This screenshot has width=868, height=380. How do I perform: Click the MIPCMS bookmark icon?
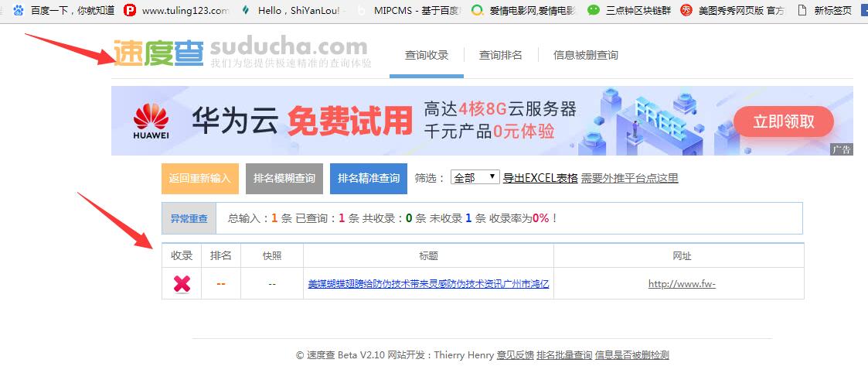pyautogui.click(x=361, y=11)
